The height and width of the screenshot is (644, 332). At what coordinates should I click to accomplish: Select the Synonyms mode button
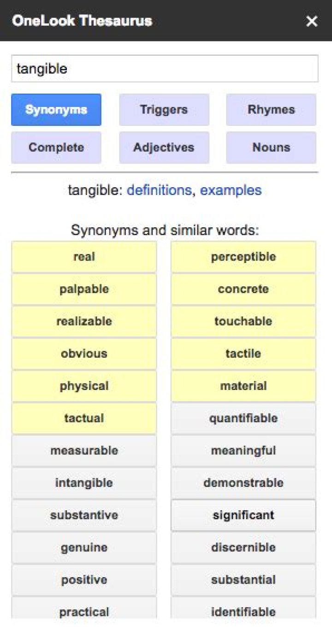pyautogui.click(x=56, y=110)
